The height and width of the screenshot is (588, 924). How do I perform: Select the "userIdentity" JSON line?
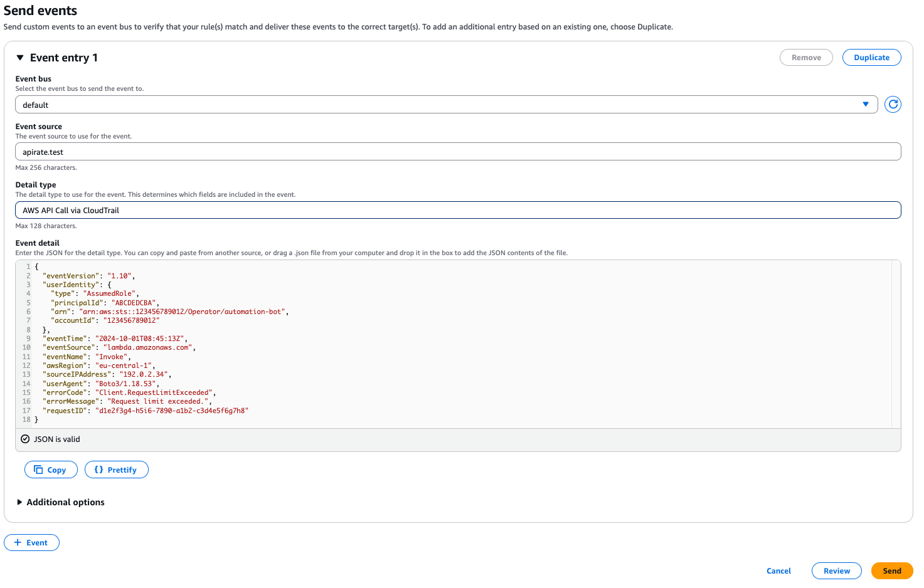pyautogui.click(x=77, y=285)
